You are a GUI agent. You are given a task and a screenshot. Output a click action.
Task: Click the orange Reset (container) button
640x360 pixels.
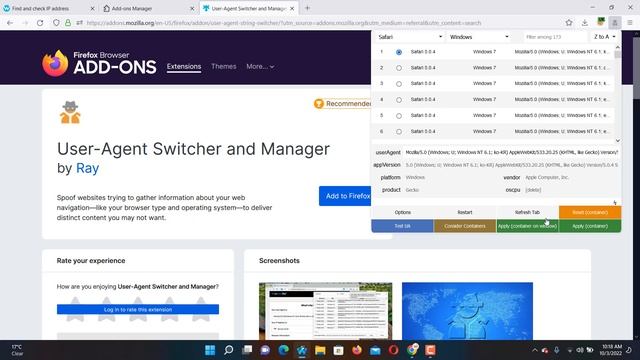coord(590,212)
